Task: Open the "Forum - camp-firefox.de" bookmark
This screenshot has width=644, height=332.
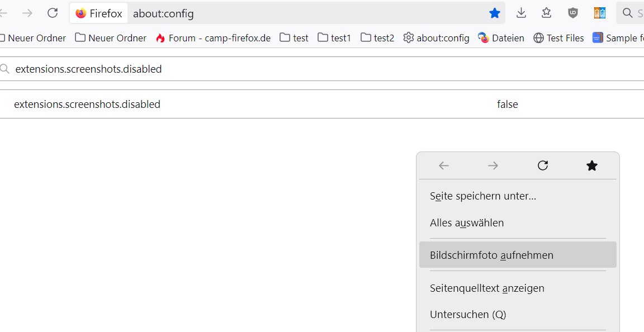Action: click(x=213, y=38)
